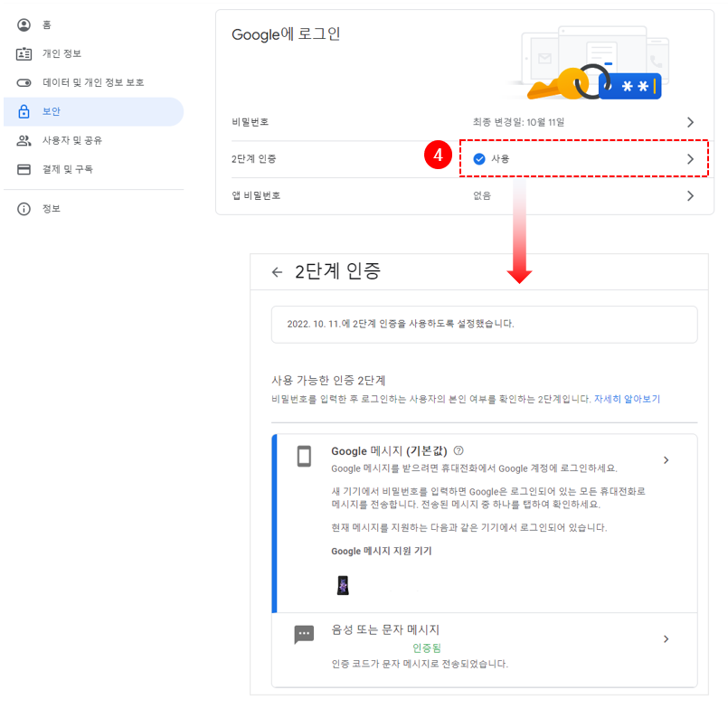Screen dimensions: 728x709
Task: Click the 없음 value for 앱 비밀번호
Action: pyautogui.click(x=482, y=196)
